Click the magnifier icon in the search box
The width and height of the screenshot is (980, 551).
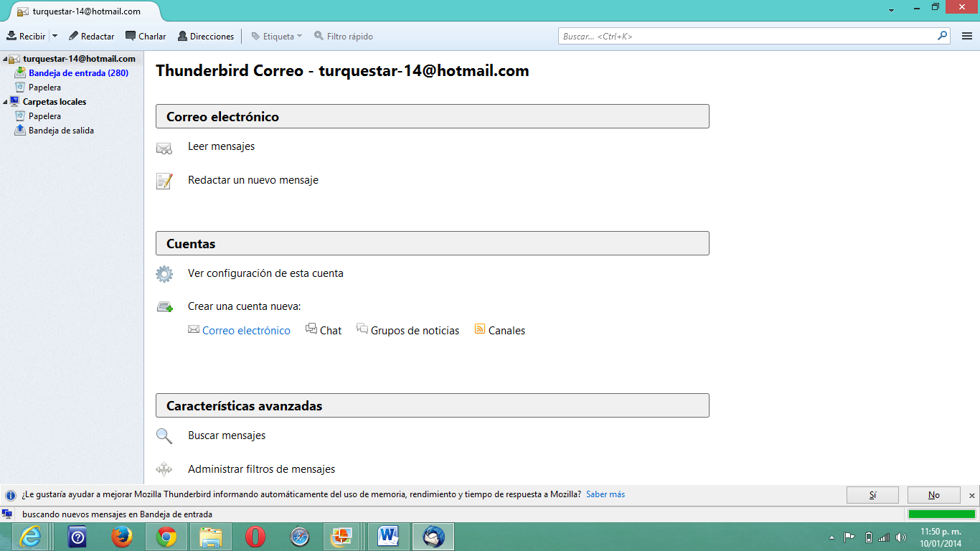pos(942,35)
